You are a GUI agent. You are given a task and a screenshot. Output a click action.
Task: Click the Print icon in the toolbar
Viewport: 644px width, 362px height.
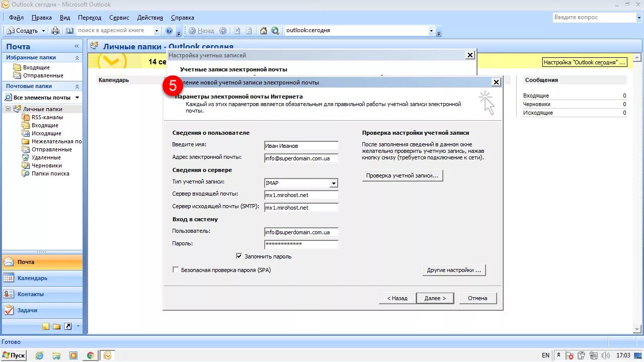pyautogui.click(x=55, y=31)
